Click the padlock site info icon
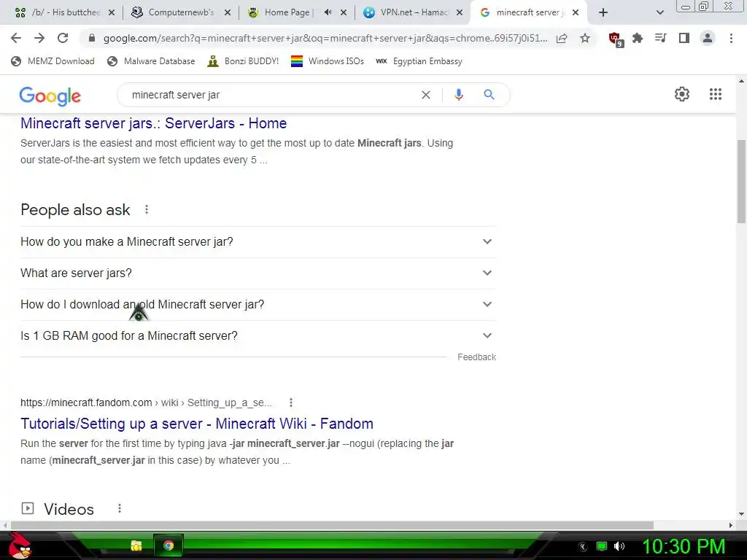This screenshot has width=747, height=560. pos(92,38)
